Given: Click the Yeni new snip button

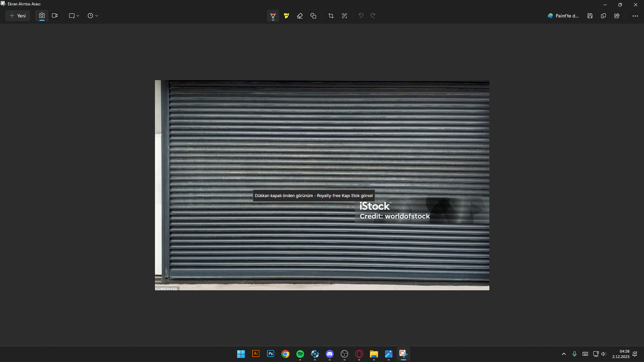Looking at the screenshot, I should 18,16.
